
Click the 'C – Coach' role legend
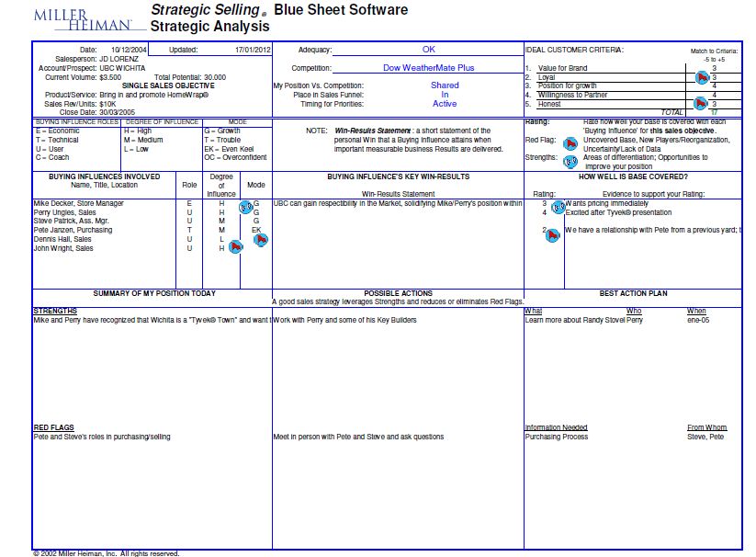click(52, 158)
